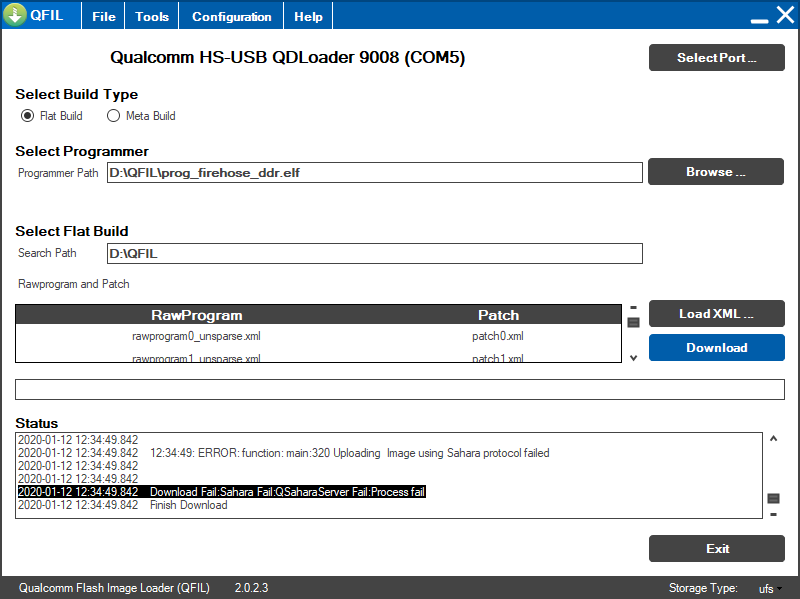The height and width of the screenshot is (599, 800).
Task: Open the Configuration menu
Action: [231, 16]
